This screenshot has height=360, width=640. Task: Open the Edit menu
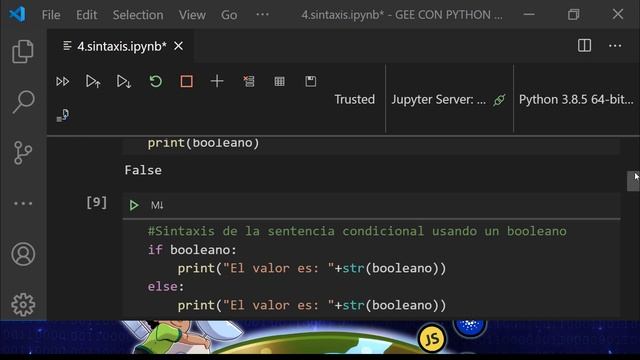(x=87, y=15)
